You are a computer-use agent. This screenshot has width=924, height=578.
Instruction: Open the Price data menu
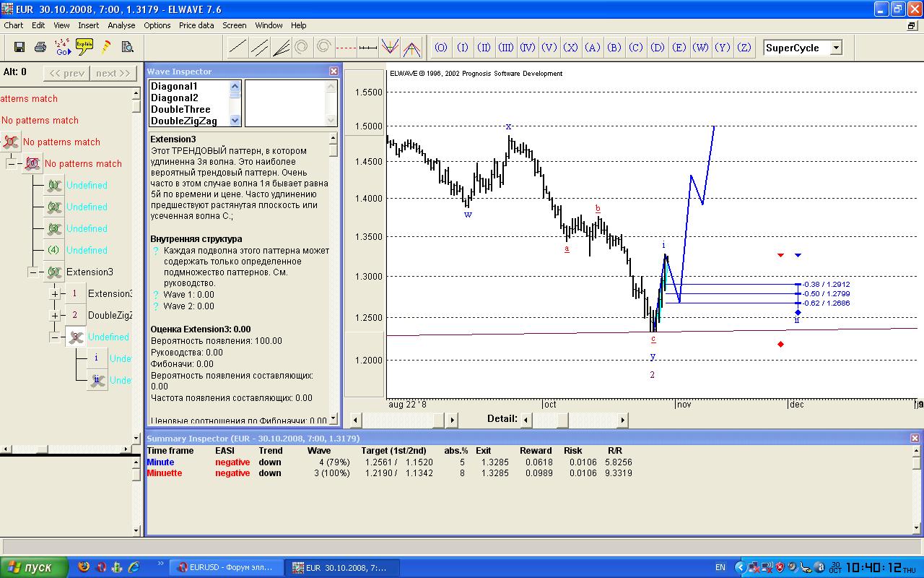point(196,25)
